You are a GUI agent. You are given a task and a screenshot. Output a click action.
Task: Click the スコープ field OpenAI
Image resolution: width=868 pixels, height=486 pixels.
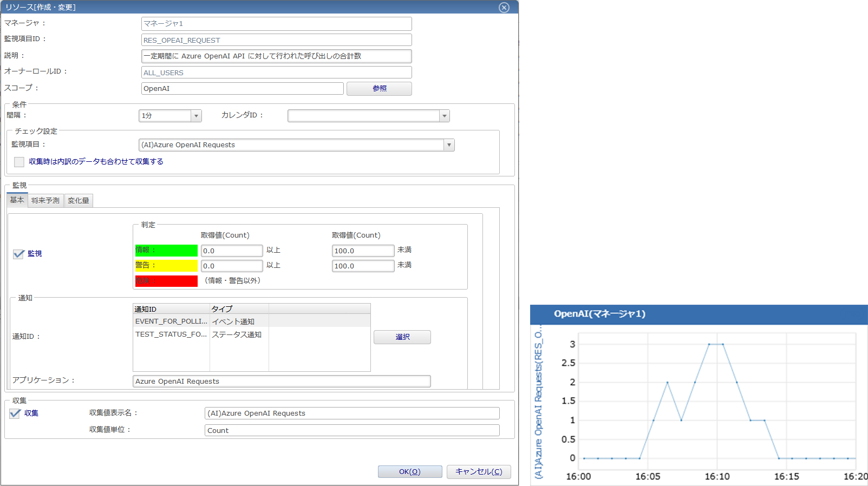[x=242, y=89]
